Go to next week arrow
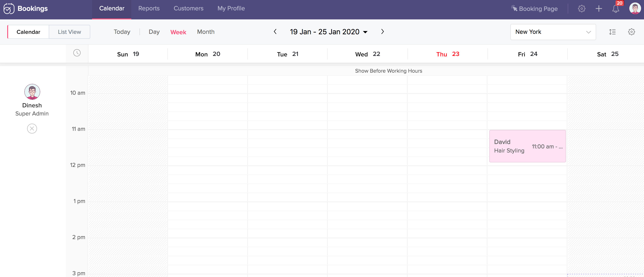 point(382,32)
